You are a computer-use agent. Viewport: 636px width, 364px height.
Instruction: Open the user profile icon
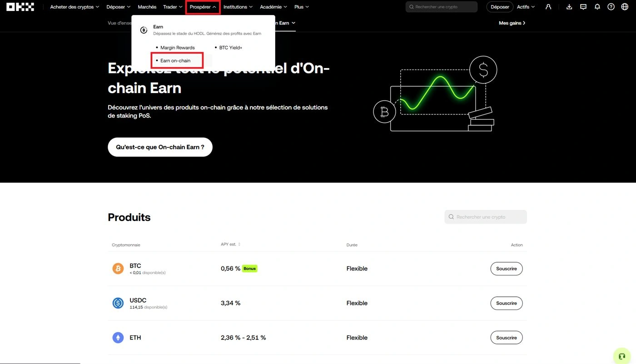click(548, 7)
